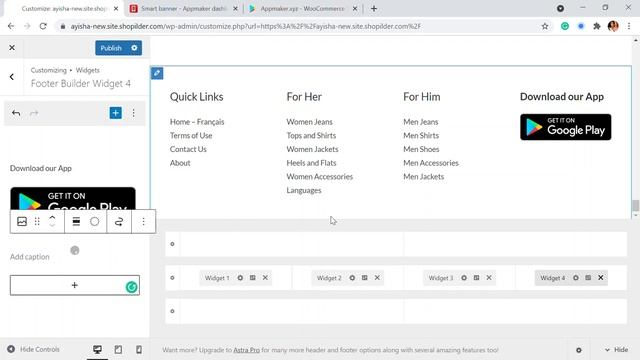The image size is (640, 360).
Task: Redo block edit
Action: click(x=34, y=113)
